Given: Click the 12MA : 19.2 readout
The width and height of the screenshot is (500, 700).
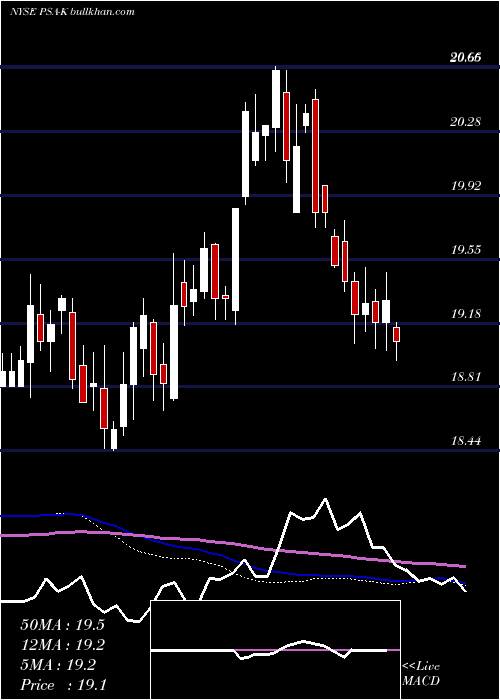Looking at the screenshot, I should [62, 645].
